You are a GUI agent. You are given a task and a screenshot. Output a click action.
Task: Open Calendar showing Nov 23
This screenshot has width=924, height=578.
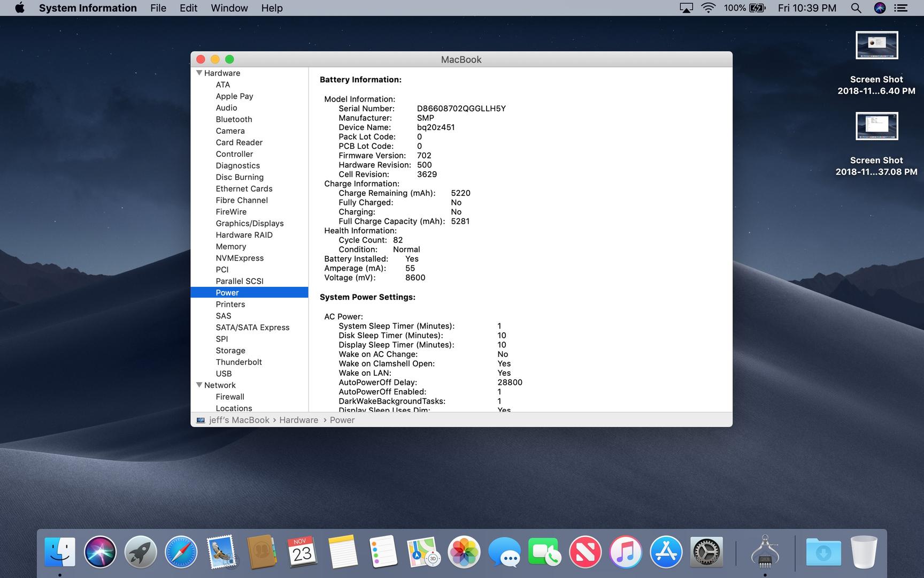302,552
